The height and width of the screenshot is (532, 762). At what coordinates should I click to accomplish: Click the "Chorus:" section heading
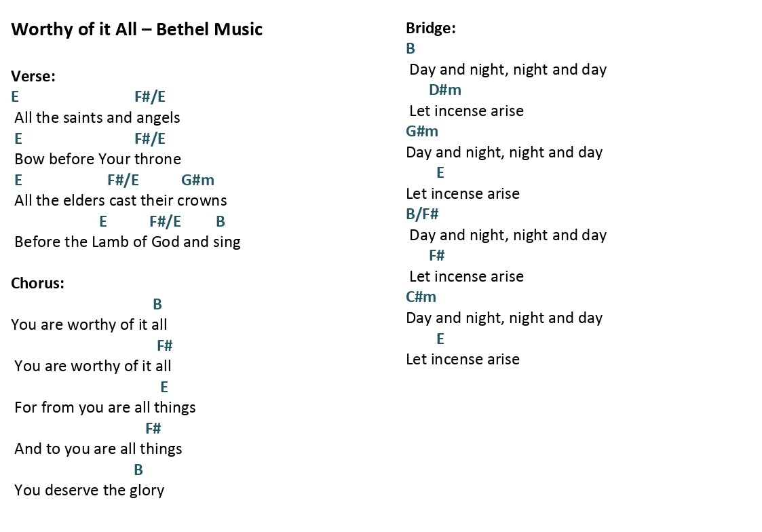[x=37, y=283]
